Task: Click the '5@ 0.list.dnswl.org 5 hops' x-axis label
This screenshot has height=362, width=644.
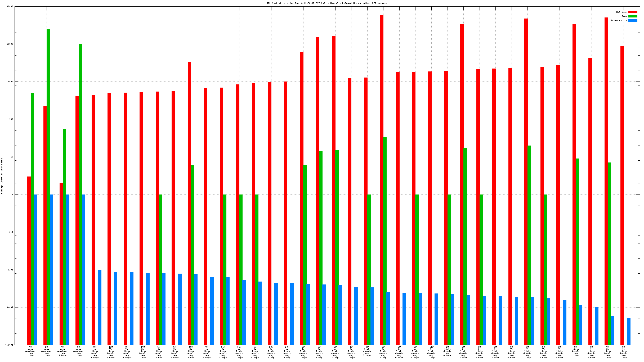Action: [255, 352]
